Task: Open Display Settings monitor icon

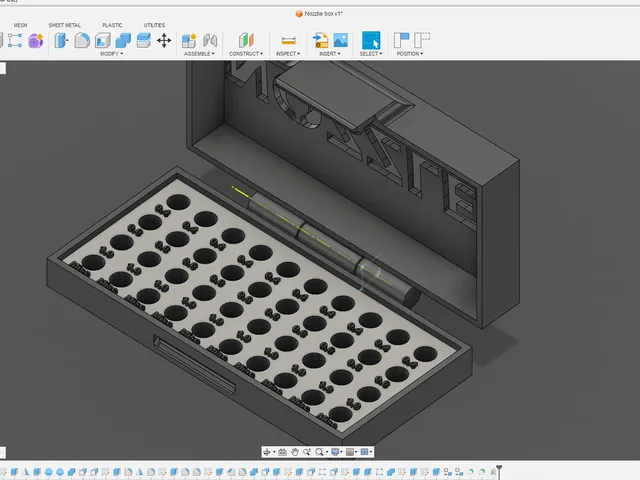Action: click(335, 452)
